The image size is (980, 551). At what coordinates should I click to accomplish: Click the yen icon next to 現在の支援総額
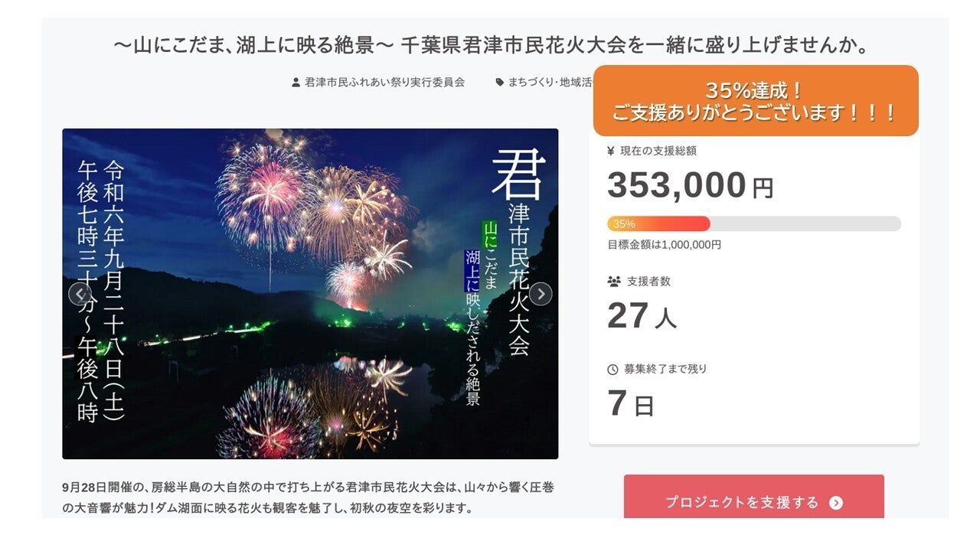click(611, 151)
